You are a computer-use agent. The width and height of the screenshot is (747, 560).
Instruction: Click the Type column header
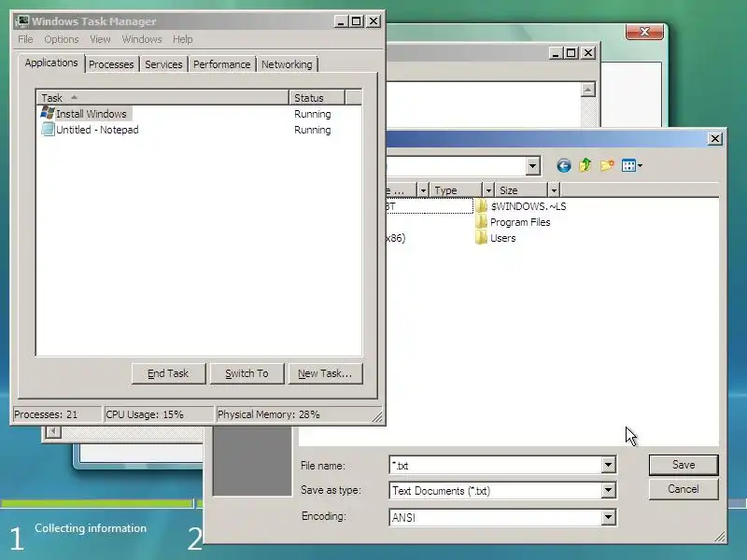click(x=456, y=190)
